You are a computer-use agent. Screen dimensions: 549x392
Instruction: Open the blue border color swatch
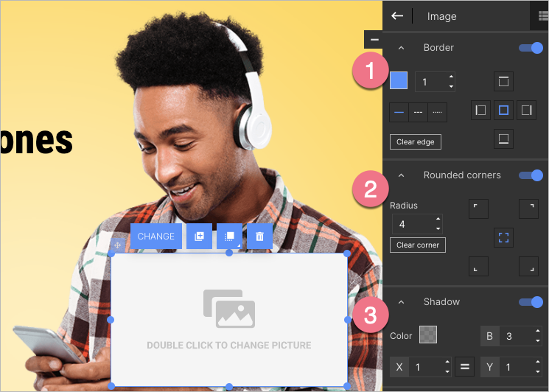[x=399, y=81]
